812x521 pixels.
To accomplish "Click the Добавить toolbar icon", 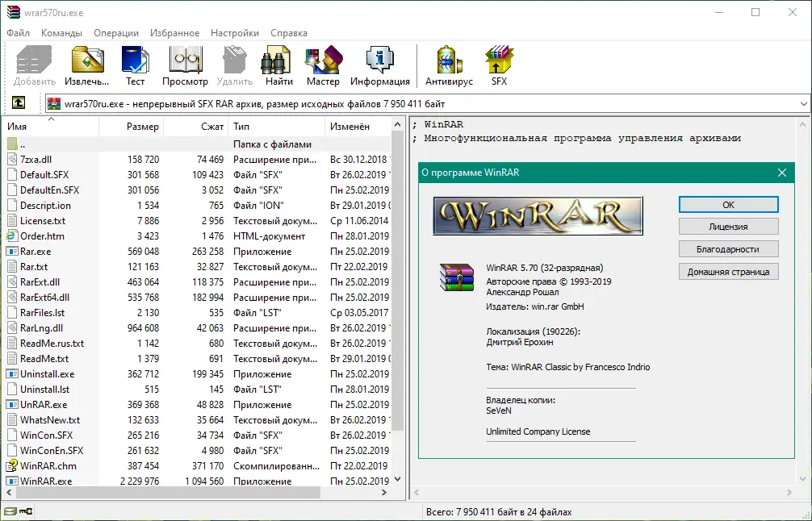I will point(34,60).
